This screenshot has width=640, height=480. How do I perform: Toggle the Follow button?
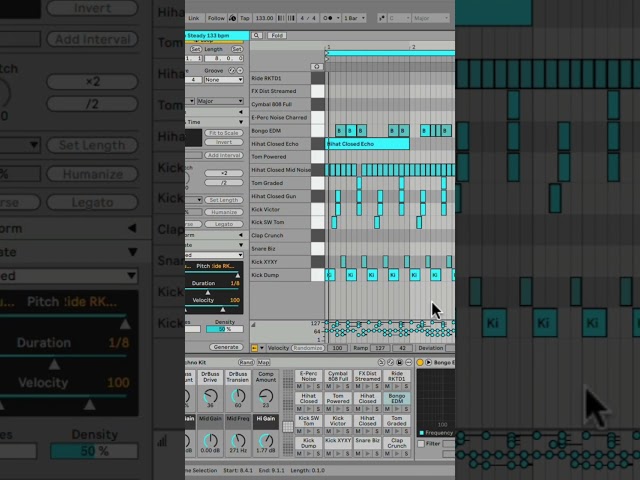(216, 18)
